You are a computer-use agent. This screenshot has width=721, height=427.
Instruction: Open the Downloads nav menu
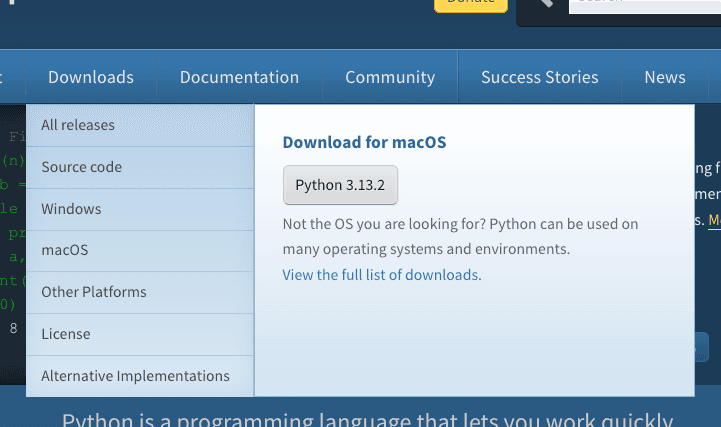(91, 77)
